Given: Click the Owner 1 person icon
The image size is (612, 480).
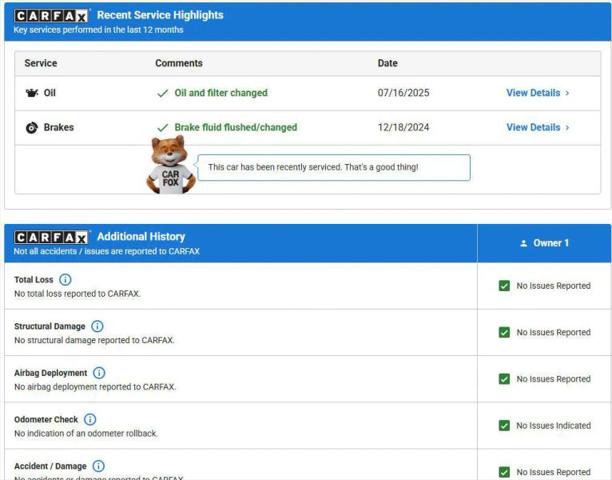Looking at the screenshot, I should [x=524, y=244].
